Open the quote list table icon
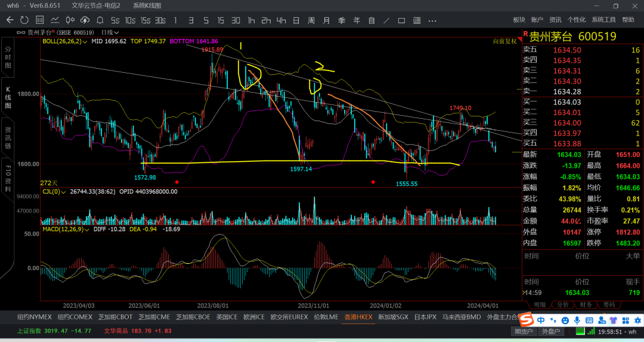The height and width of the screenshot is (342, 644). [40, 20]
